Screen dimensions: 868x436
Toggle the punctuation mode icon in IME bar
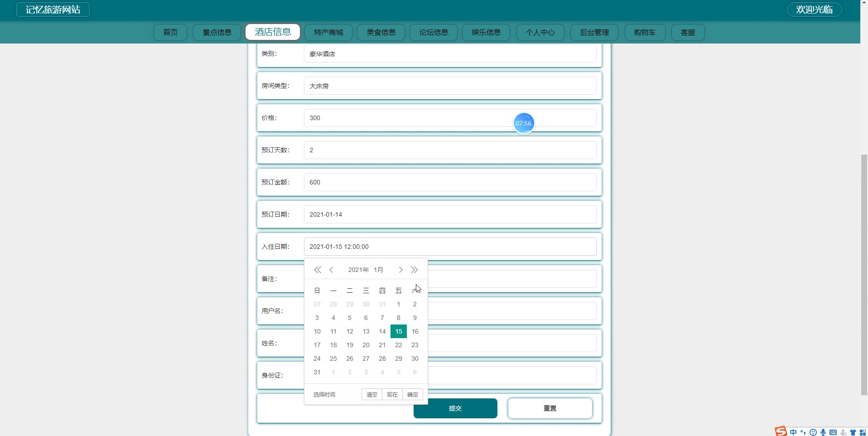click(803, 432)
